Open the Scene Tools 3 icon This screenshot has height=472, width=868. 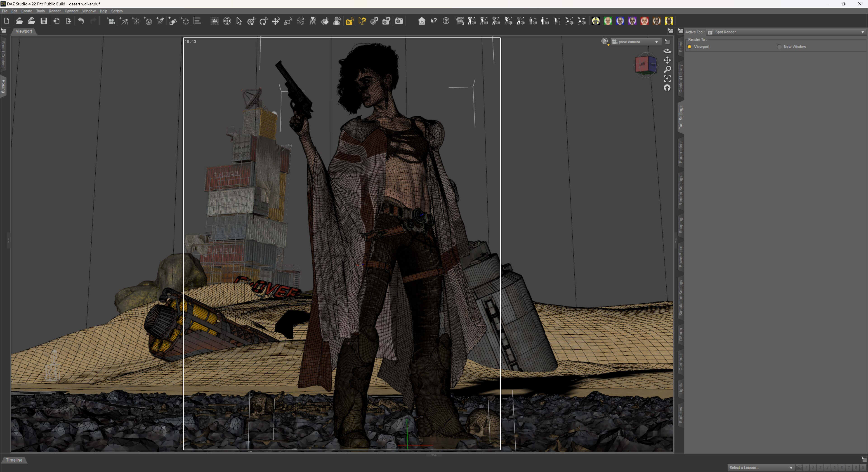point(460,21)
